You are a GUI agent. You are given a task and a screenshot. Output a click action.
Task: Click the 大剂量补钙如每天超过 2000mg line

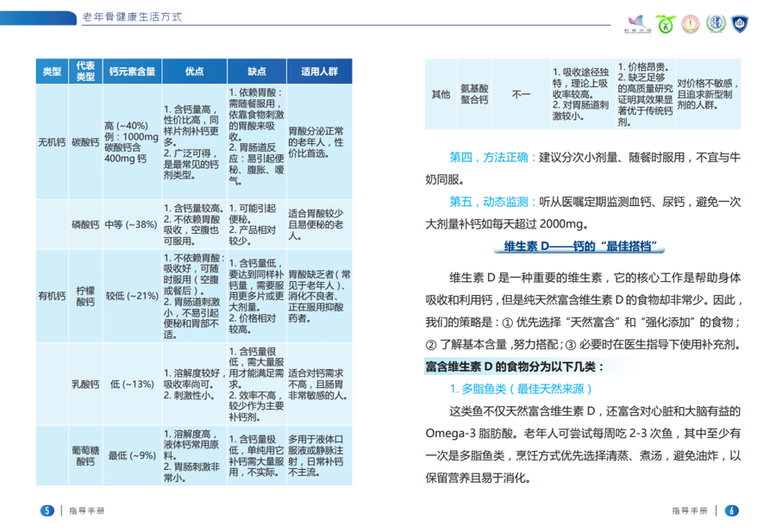click(x=507, y=223)
